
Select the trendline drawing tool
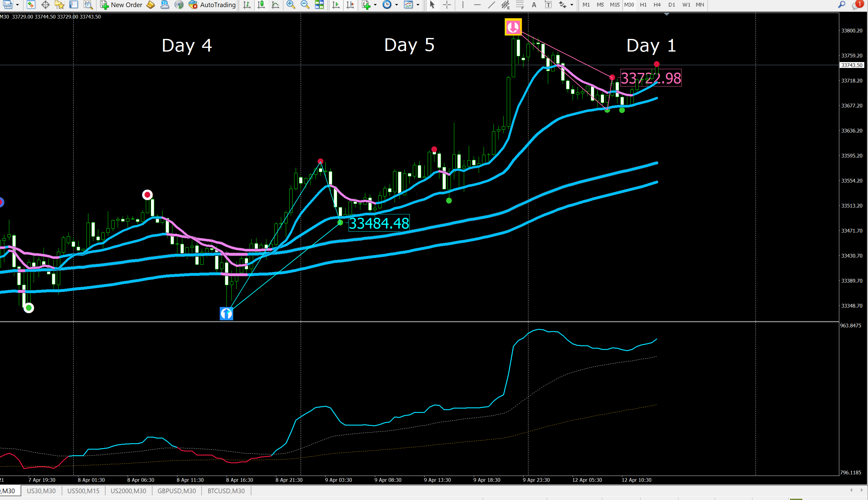(492, 5)
